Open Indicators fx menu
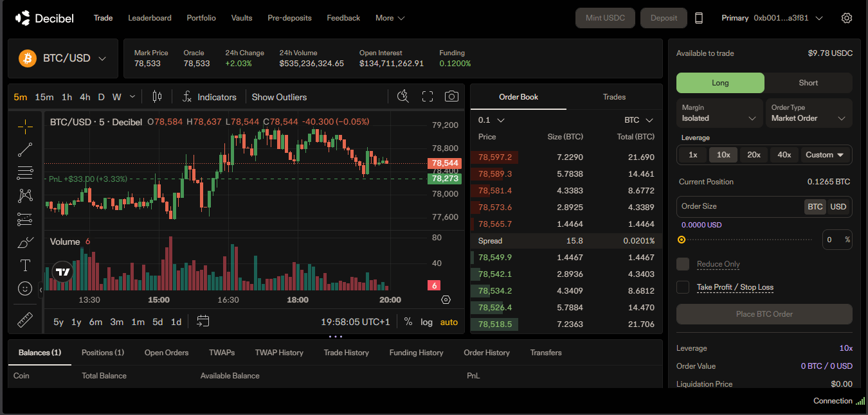The image size is (868, 415). 210,97
